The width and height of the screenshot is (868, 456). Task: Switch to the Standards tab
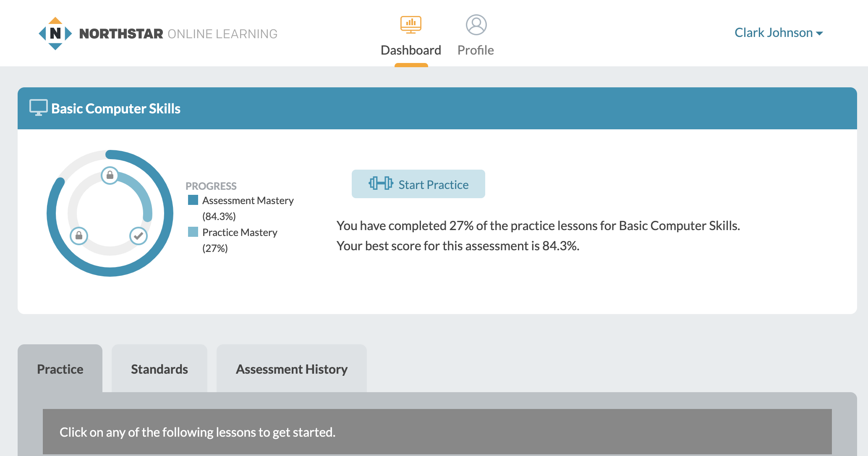[159, 369]
